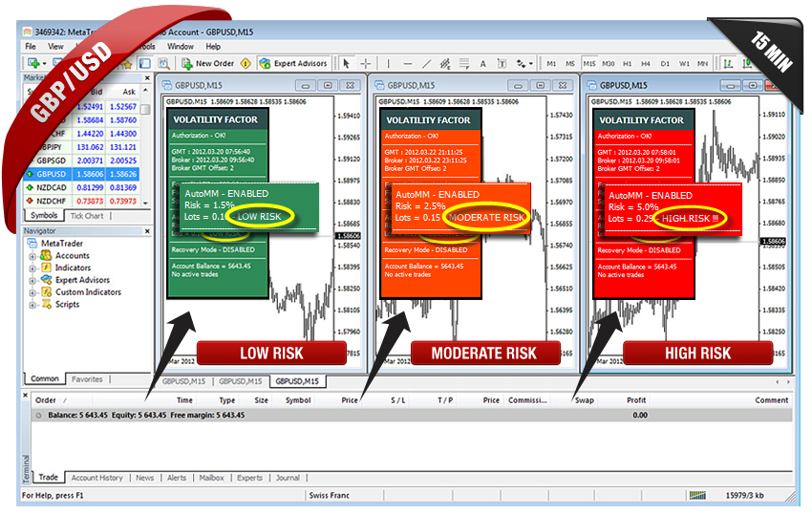Viewport: 812px width, 515px height.
Task: Select the NZDCAD row in Market Watch
Action: 82,187
